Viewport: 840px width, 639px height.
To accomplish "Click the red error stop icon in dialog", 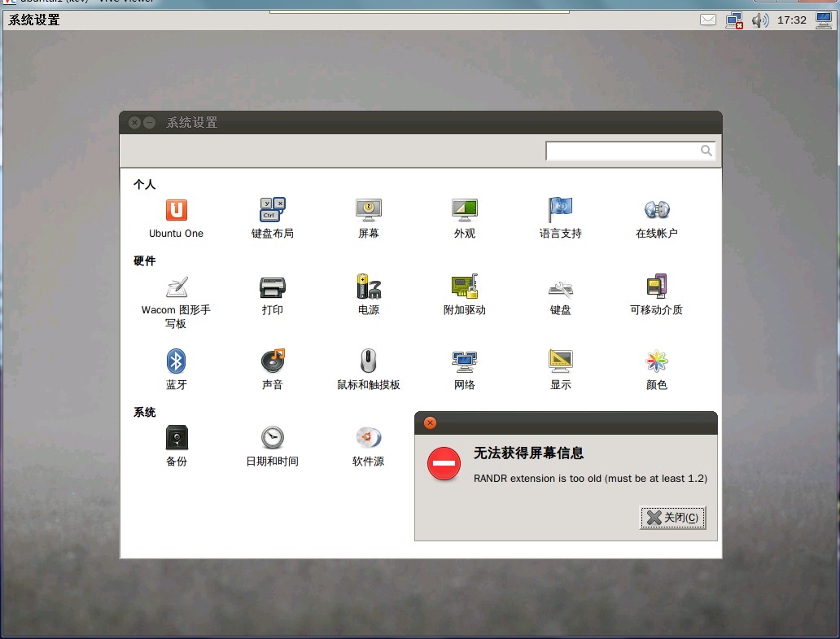I will click(444, 463).
